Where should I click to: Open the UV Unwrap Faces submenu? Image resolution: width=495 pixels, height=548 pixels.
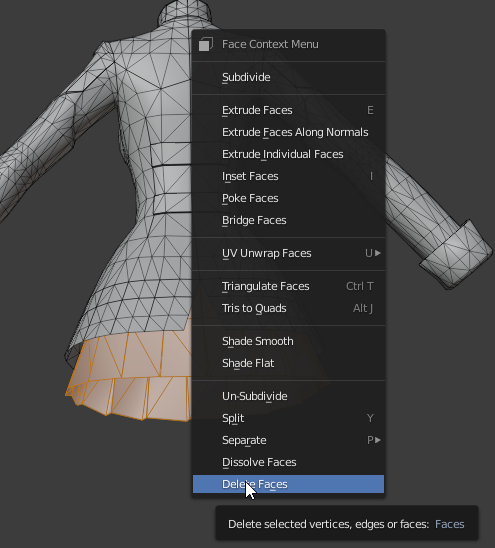point(288,253)
